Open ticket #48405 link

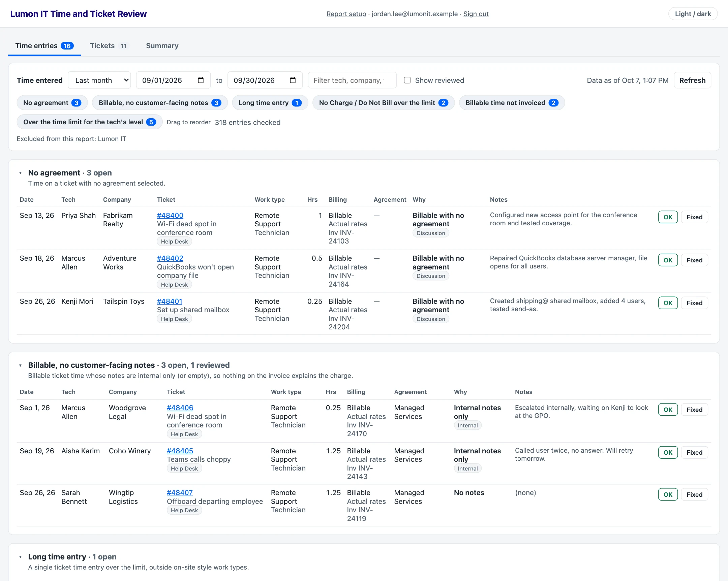(180, 451)
